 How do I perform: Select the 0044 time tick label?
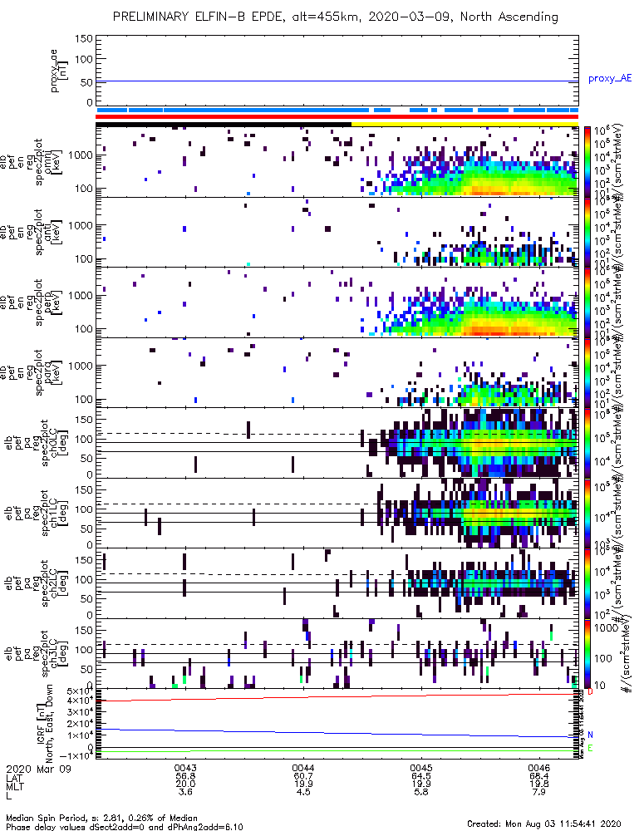pos(303,768)
